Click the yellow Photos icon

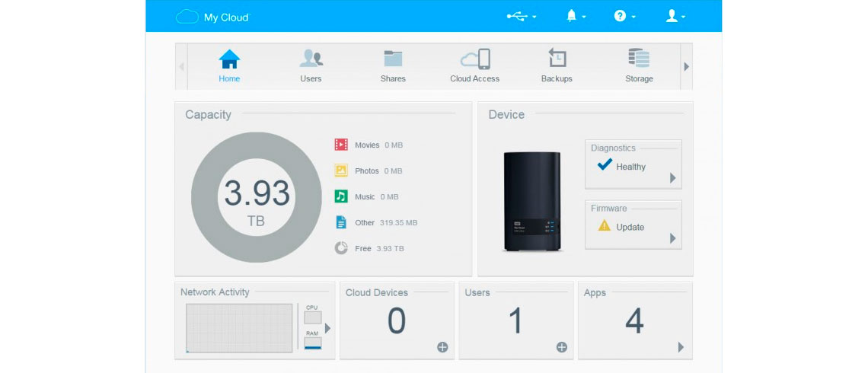[341, 171]
